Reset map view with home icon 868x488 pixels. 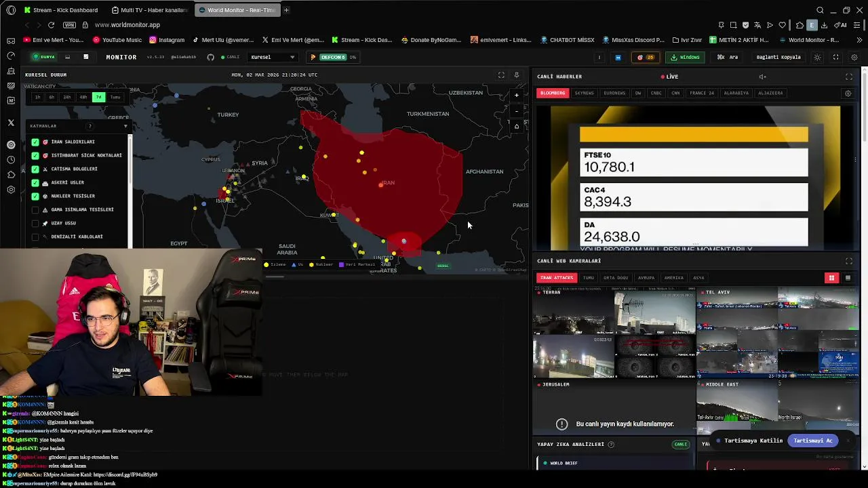(x=517, y=126)
